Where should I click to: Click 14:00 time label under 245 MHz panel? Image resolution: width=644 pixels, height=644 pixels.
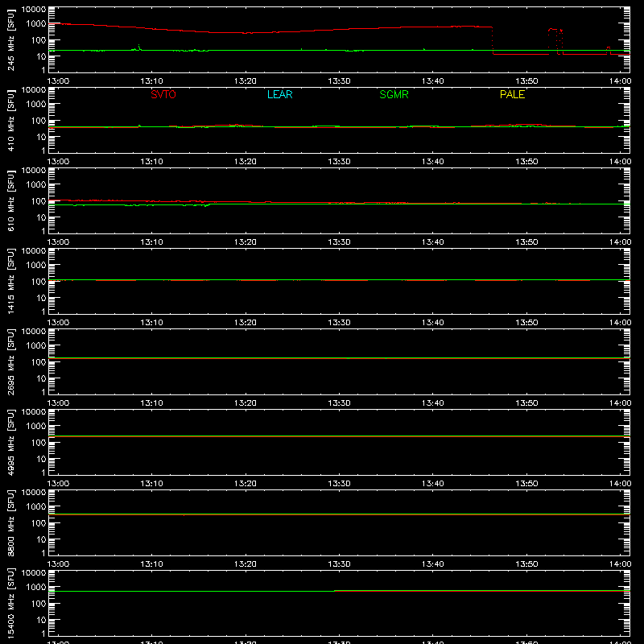click(620, 81)
